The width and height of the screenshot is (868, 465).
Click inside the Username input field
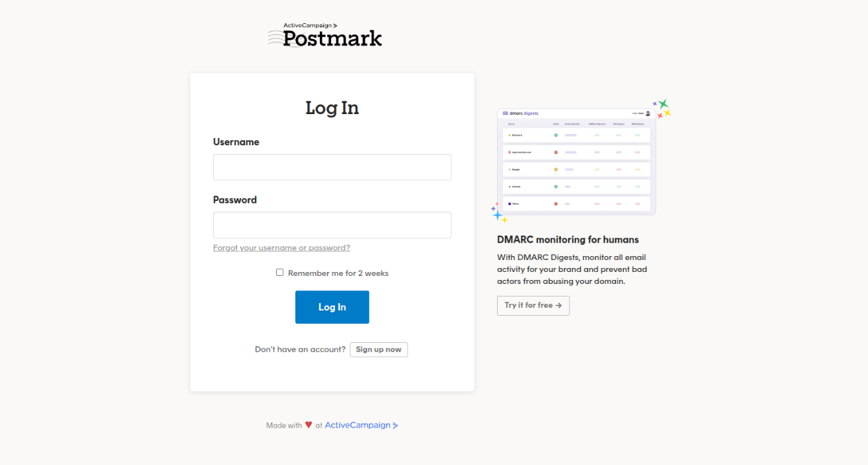pyautogui.click(x=332, y=166)
